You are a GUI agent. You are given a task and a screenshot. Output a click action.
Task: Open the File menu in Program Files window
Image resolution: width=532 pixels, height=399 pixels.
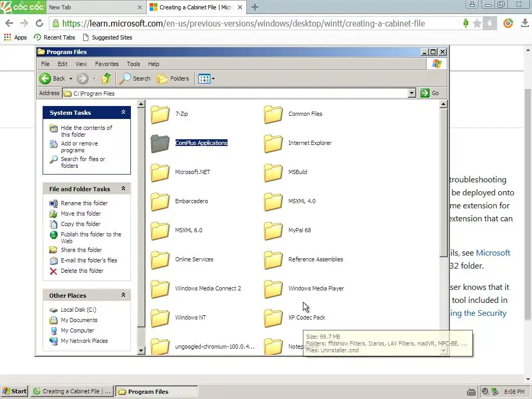pyautogui.click(x=45, y=64)
